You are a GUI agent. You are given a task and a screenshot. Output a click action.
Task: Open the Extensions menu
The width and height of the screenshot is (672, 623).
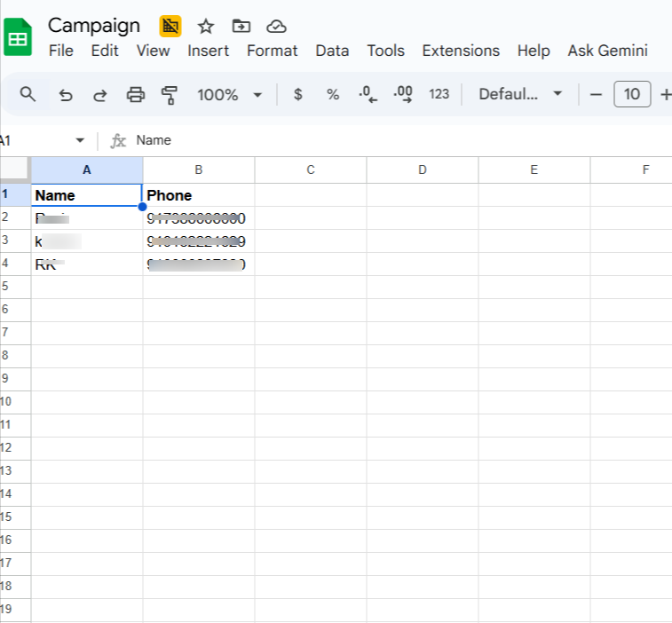click(x=461, y=51)
